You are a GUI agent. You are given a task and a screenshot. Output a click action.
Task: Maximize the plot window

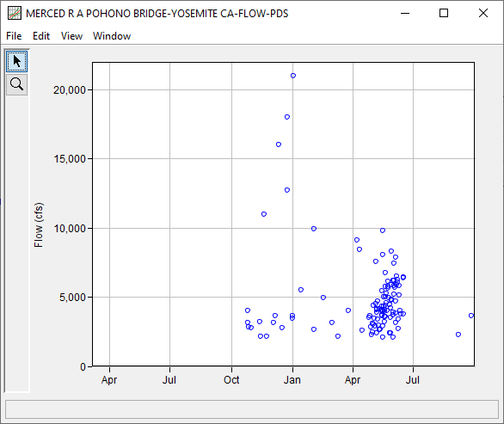tap(444, 13)
